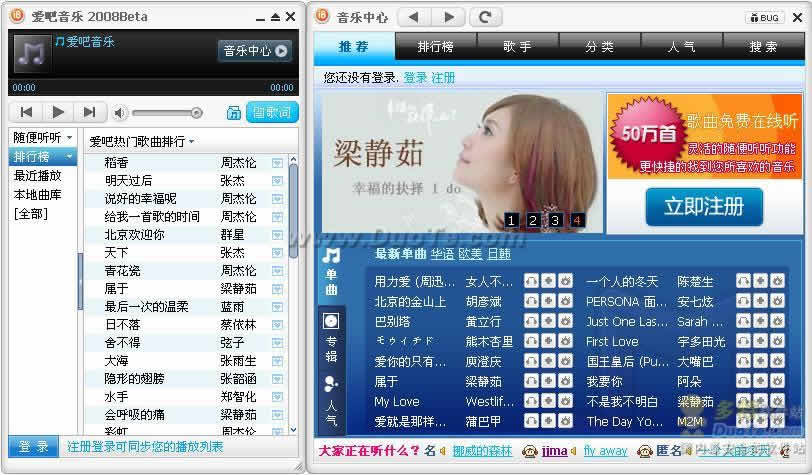Image resolution: width=812 pixels, height=475 pixels.
Task: Listen to 北京的金山上 via headphone icon
Action: tap(531, 301)
